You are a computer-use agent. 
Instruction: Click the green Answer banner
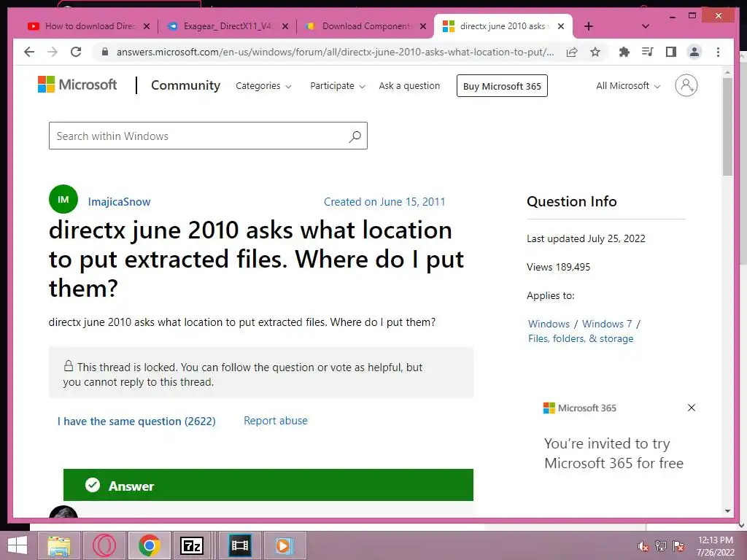[x=268, y=485]
